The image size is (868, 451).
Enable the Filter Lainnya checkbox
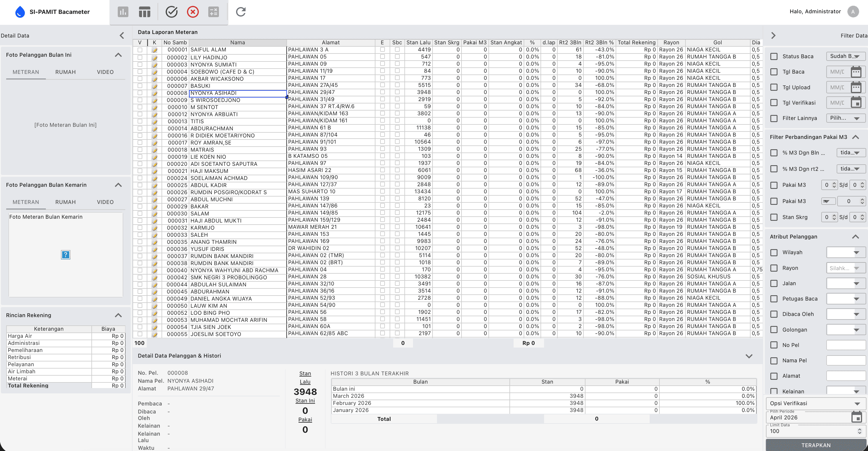coord(774,118)
